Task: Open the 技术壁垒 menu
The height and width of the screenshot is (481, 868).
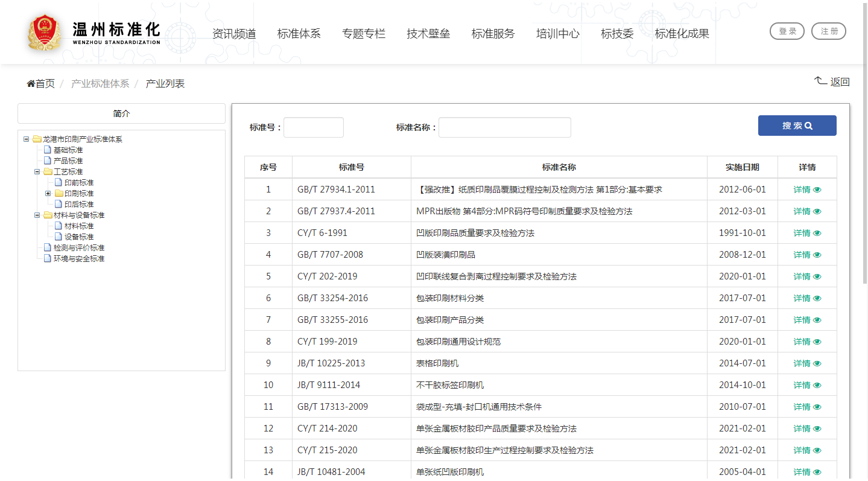Action: coord(428,34)
